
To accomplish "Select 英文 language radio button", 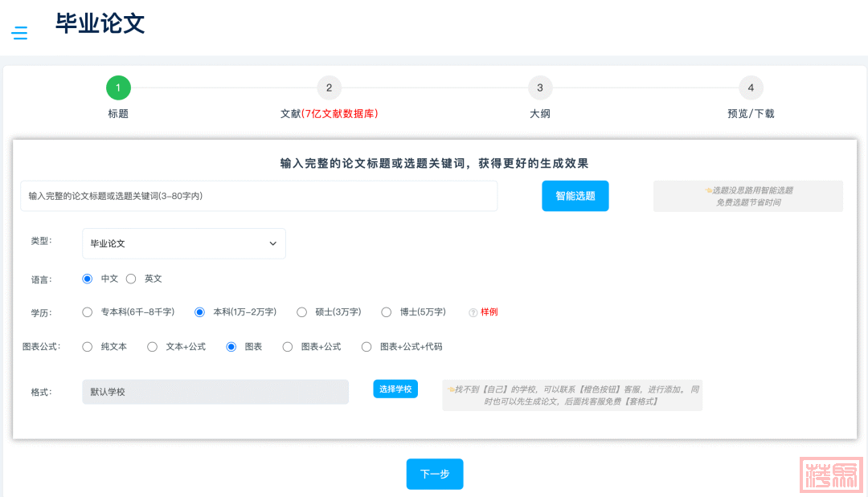I will point(131,279).
